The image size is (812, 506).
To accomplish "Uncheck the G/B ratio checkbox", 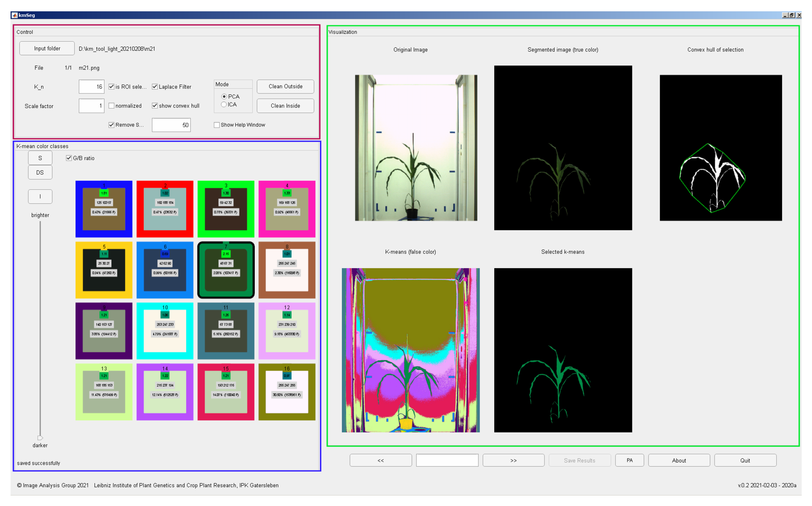I will (x=69, y=158).
